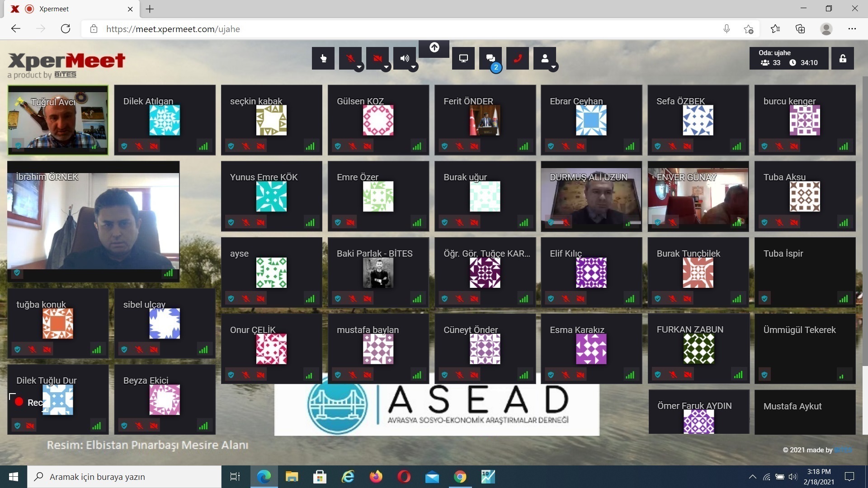Open a new browser tab

[x=150, y=9]
